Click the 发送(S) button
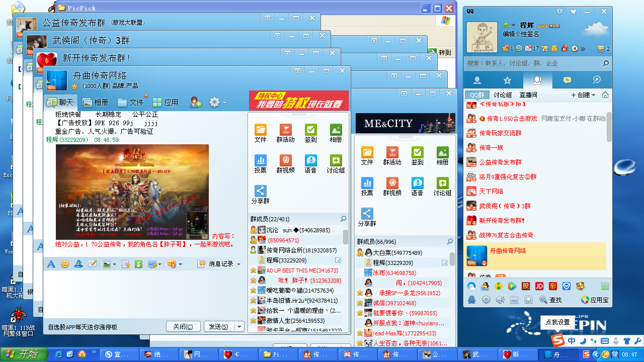 pos(218,327)
